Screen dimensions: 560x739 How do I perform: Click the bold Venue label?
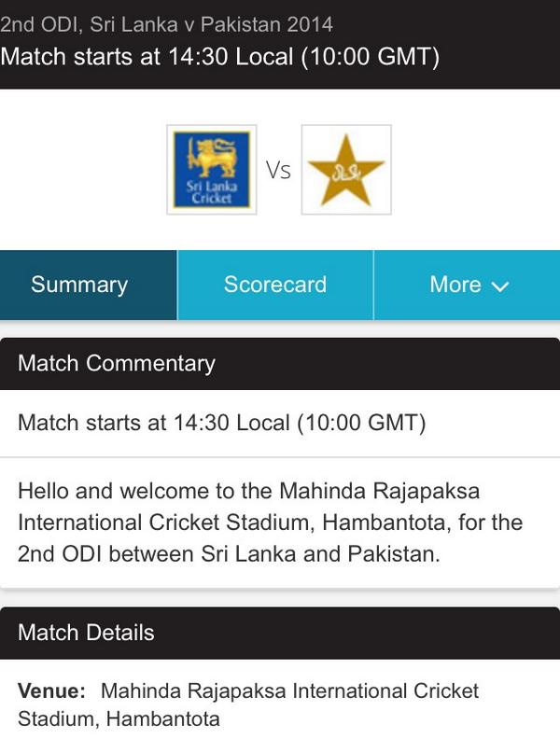click(x=52, y=690)
